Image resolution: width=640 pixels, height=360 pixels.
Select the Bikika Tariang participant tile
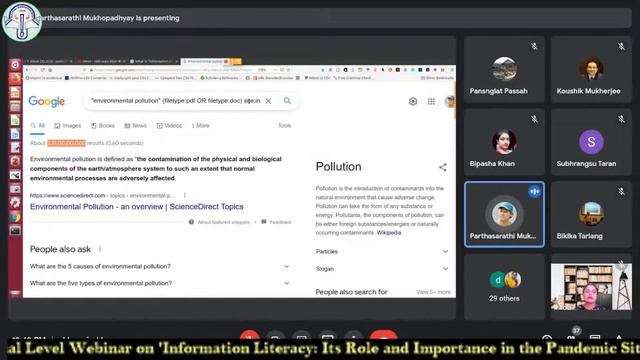(591, 214)
